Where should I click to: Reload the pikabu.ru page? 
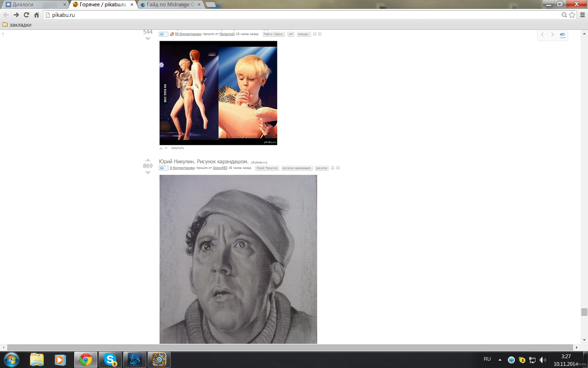click(x=26, y=15)
